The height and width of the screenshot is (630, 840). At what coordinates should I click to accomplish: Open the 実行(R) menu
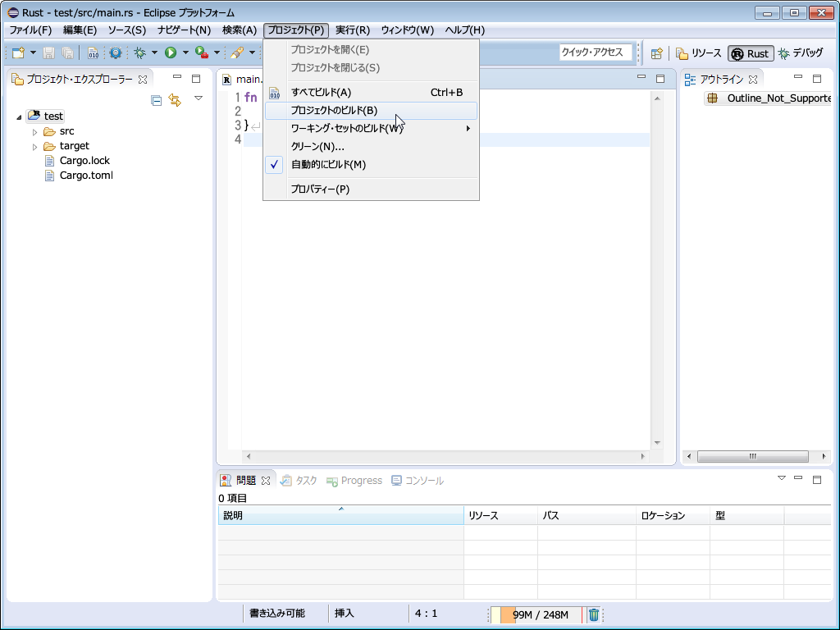pos(353,30)
